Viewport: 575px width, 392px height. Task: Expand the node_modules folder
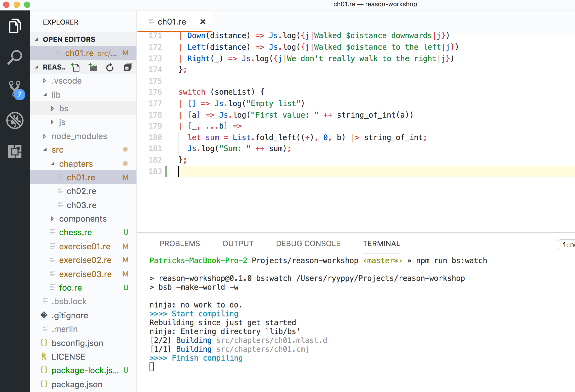point(79,136)
